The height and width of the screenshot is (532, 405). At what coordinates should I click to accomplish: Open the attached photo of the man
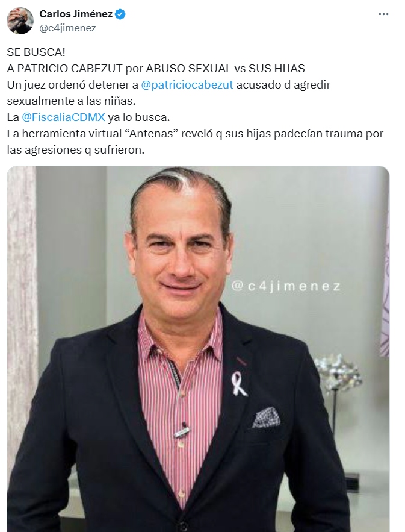(x=198, y=349)
